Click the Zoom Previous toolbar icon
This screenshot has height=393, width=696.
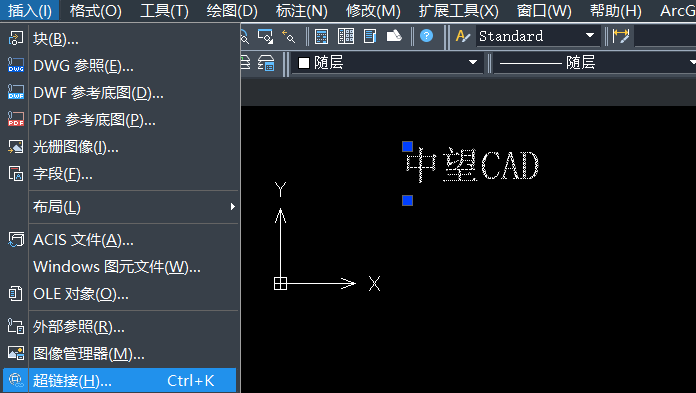tap(289, 36)
